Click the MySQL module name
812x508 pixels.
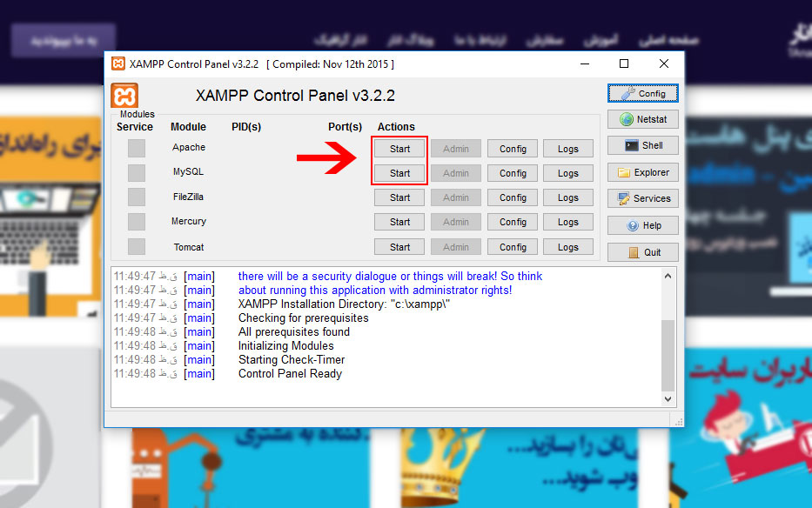pos(189,171)
